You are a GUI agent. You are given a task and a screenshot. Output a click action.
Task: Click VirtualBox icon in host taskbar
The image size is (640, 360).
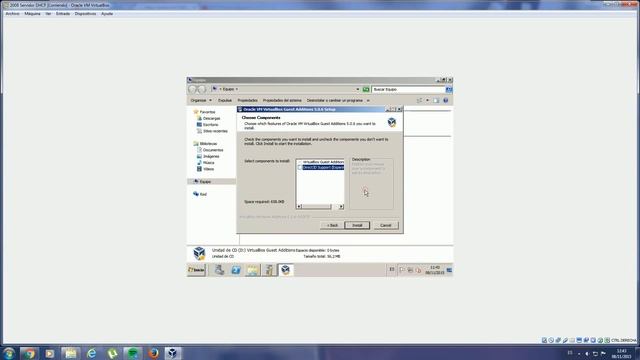pos(173,353)
